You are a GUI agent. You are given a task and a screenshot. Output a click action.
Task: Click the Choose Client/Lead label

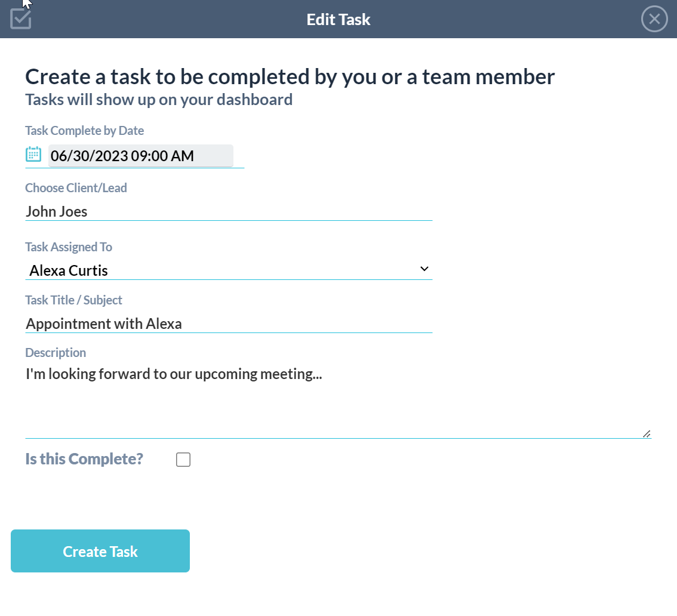[76, 188]
